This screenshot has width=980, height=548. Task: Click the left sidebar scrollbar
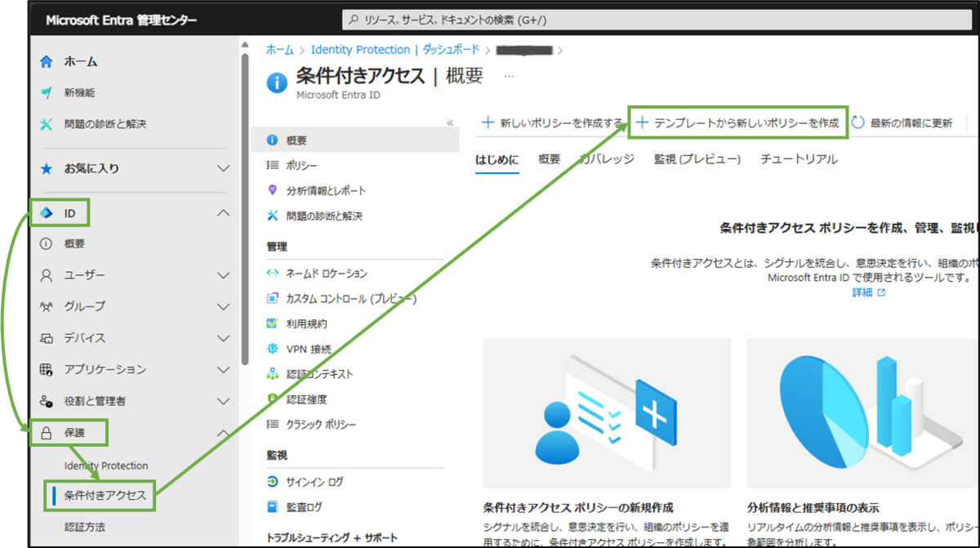pos(245,209)
